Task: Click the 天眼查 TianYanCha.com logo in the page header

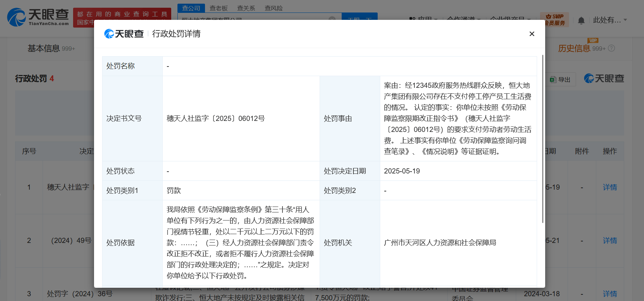Action: [38, 17]
